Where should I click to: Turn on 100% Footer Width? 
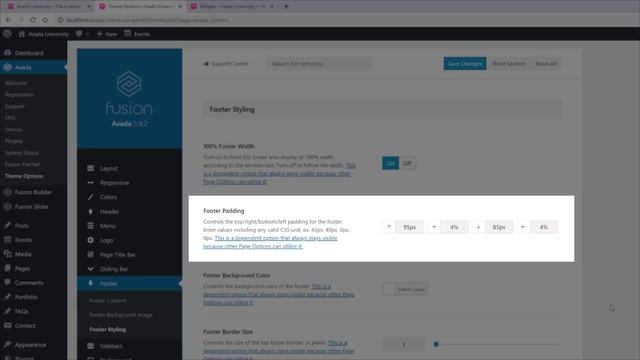(x=391, y=163)
